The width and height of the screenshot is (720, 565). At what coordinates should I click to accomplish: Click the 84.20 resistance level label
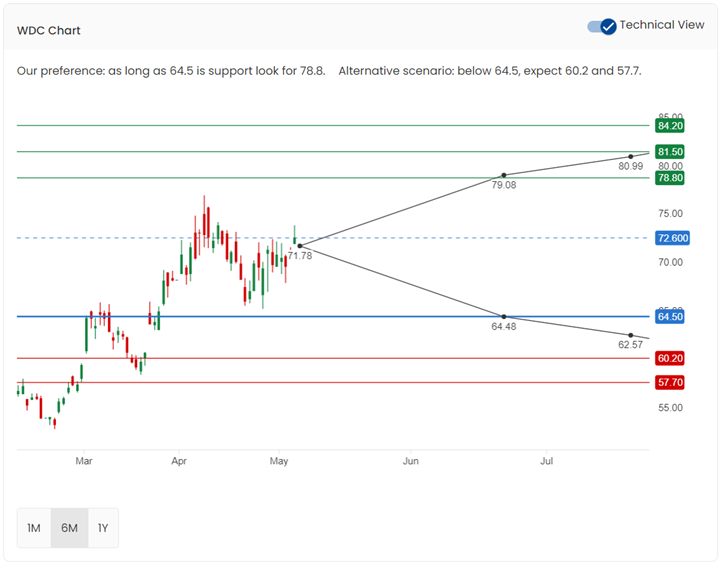pyautogui.click(x=670, y=126)
